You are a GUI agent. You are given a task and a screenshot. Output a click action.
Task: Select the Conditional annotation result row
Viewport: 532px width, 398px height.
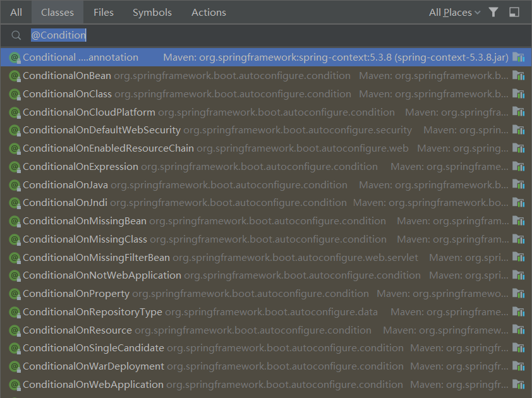click(x=266, y=57)
